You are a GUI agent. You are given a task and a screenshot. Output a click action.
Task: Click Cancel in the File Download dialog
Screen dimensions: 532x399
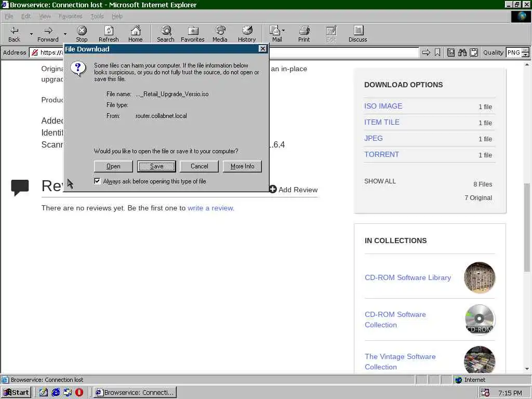(199, 166)
